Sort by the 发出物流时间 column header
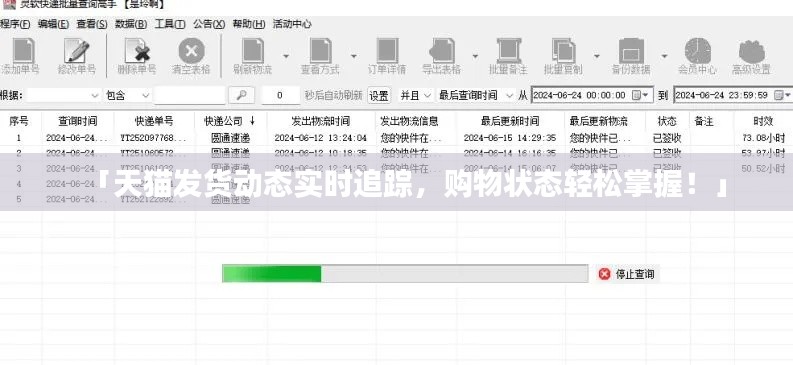 321,121
